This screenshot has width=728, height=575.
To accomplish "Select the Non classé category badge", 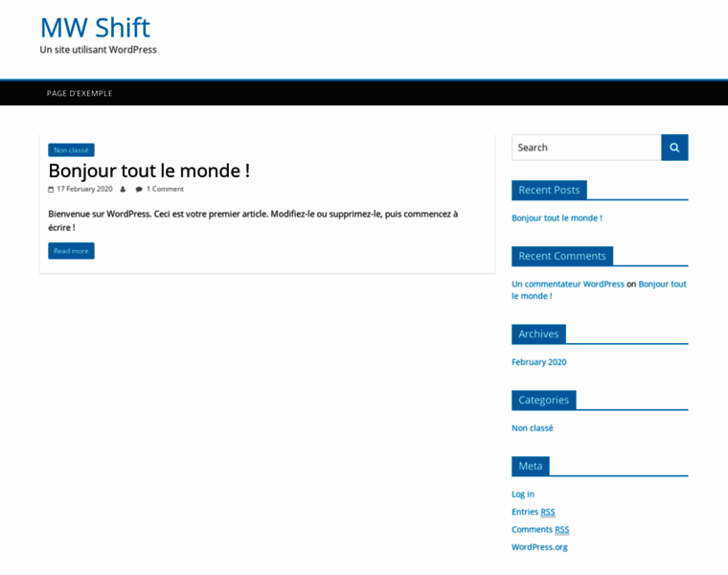I will point(71,150).
